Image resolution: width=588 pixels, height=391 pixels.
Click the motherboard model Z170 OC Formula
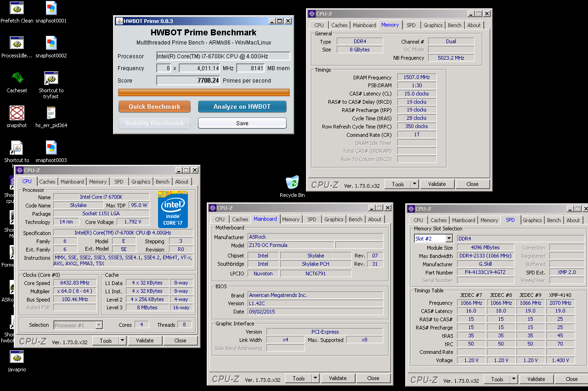[x=290, y=245]
